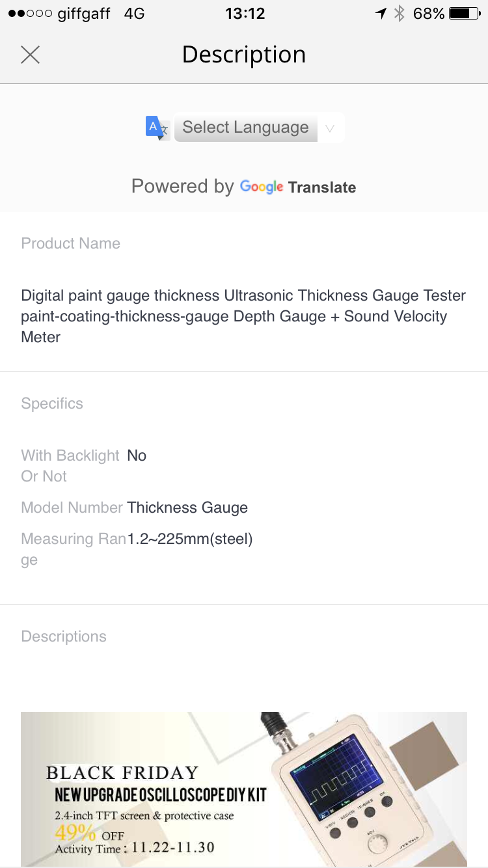
Task: Tap the Specifics section header
Action: (52, 403)
